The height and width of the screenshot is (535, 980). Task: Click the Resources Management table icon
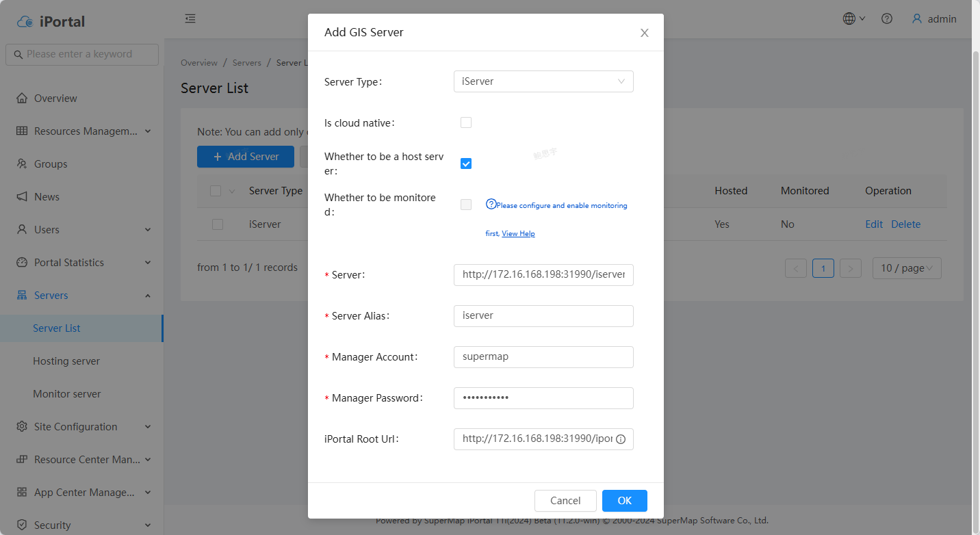[22, 131]
